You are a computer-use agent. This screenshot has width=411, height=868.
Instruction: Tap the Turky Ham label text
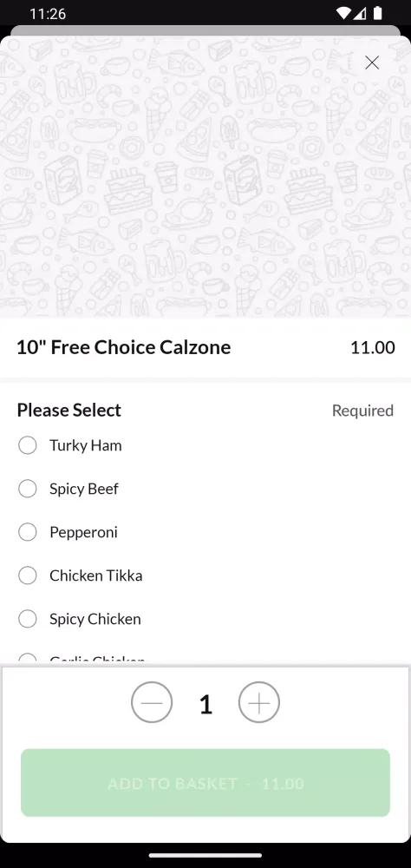(x=86, y=445)
